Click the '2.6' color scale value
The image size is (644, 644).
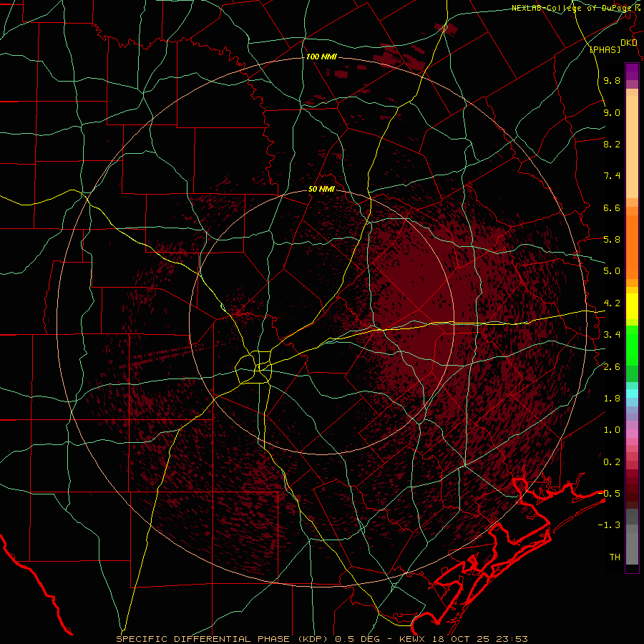(x=612, y=367)
